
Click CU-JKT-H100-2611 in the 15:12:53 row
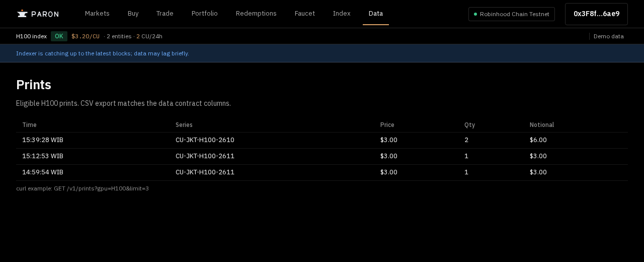[x=205, y=156]
